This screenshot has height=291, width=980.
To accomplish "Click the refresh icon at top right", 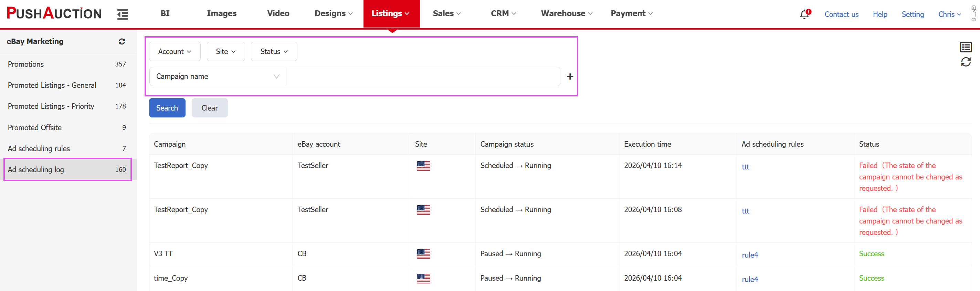I will [x=966, y=62].
